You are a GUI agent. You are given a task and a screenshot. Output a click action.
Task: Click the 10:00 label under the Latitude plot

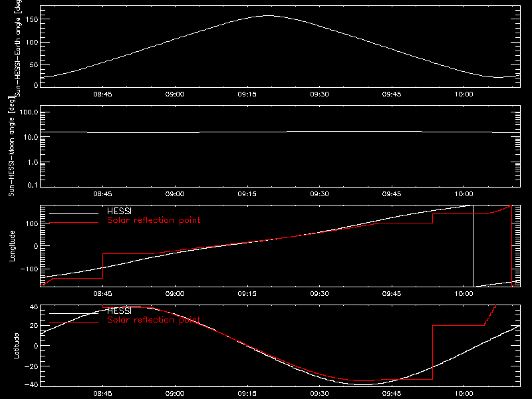464,394
